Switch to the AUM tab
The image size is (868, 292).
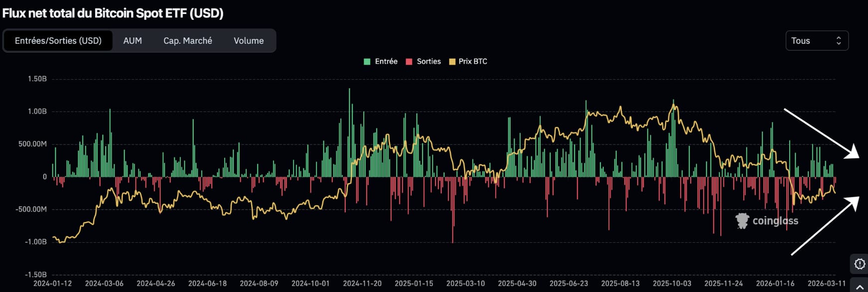point(133,41)
